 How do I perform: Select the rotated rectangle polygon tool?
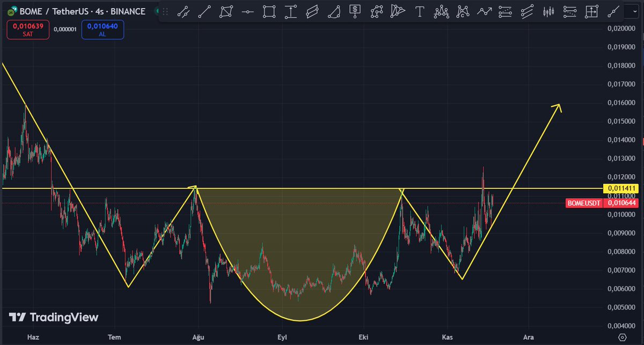(x=226, y=11)
